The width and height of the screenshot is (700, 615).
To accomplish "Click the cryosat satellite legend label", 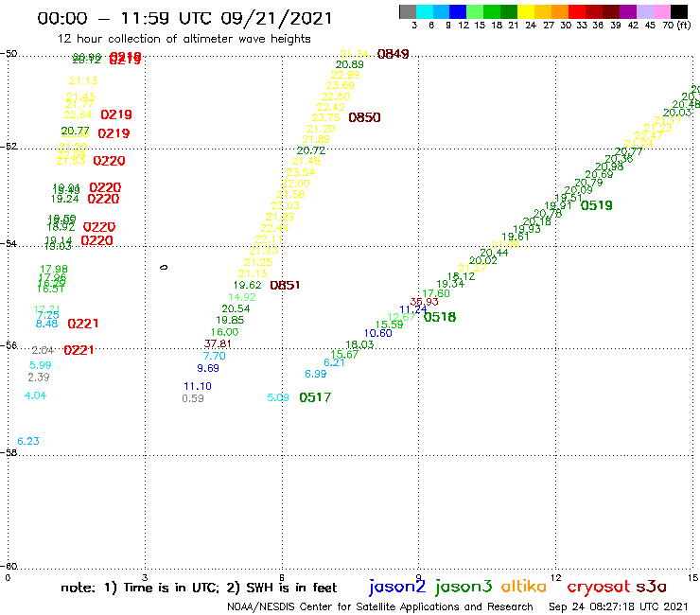I will coord(598,587).
